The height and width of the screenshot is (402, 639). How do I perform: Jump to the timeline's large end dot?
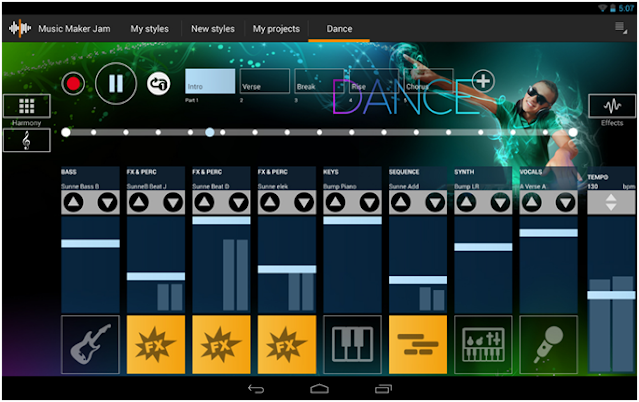(x=573, y=132)
